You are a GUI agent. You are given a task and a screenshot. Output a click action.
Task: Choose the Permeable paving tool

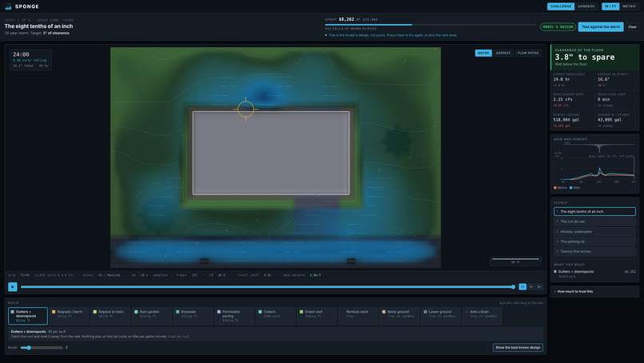(x=235, y=316)
